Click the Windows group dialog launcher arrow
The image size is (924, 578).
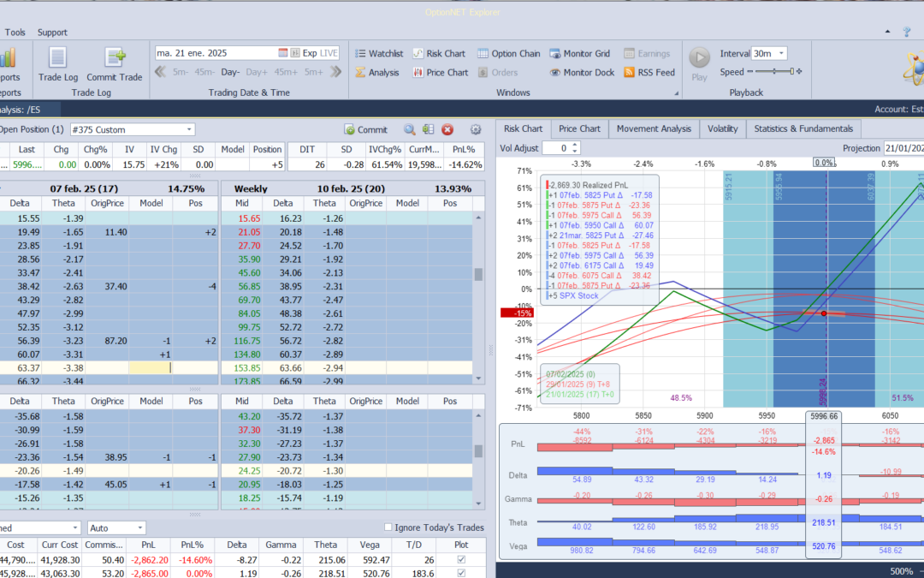pos(677,93)
